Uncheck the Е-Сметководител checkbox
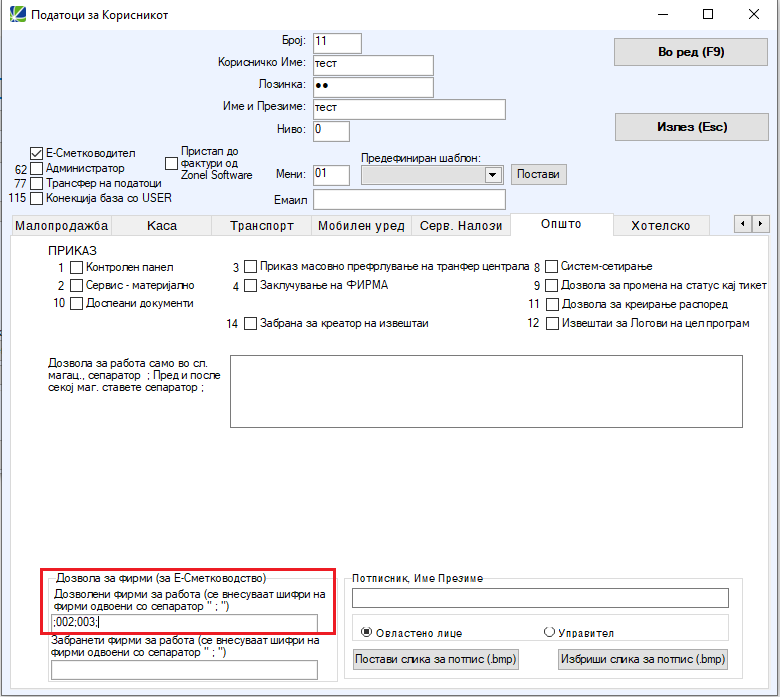This screenshot has height=697, width=780. pos(36,154)
